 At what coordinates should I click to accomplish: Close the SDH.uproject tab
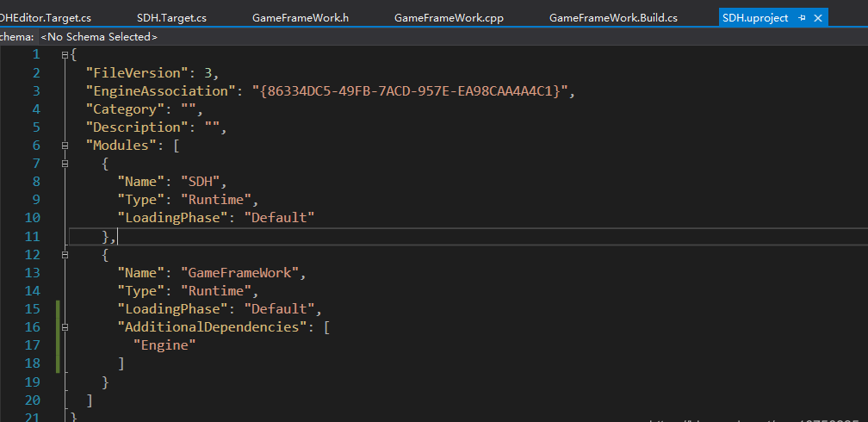pos(818,17)
